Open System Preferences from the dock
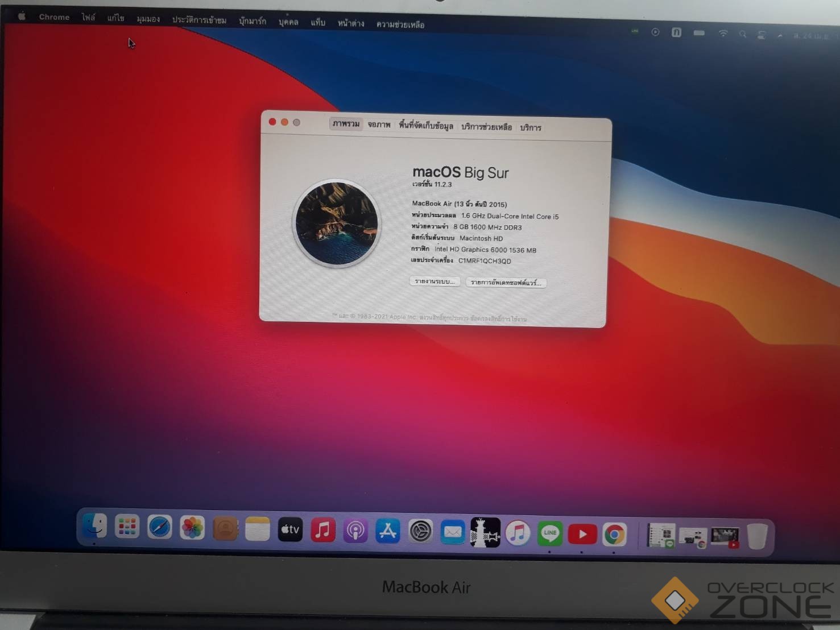840x630 pixels. 421,532
